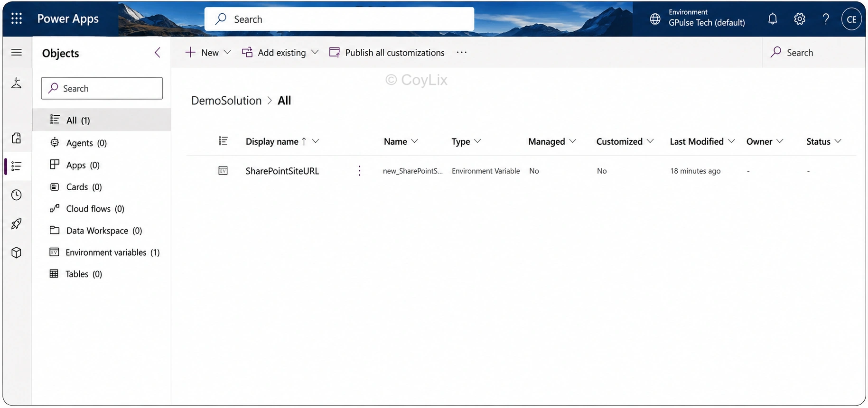The height and width of the screenshot is (408, 868).
Task: Click the magnifier icon in right Search
Action: coord(776,52)
